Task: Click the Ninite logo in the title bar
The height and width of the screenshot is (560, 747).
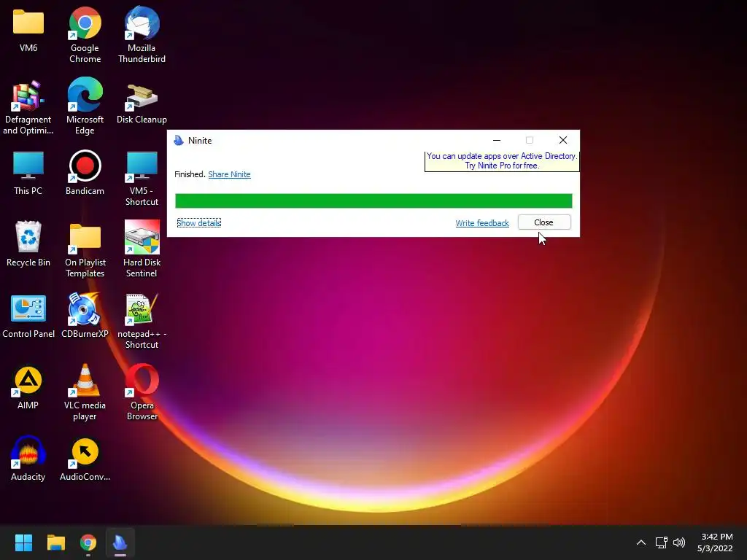Action: [179, 140]
